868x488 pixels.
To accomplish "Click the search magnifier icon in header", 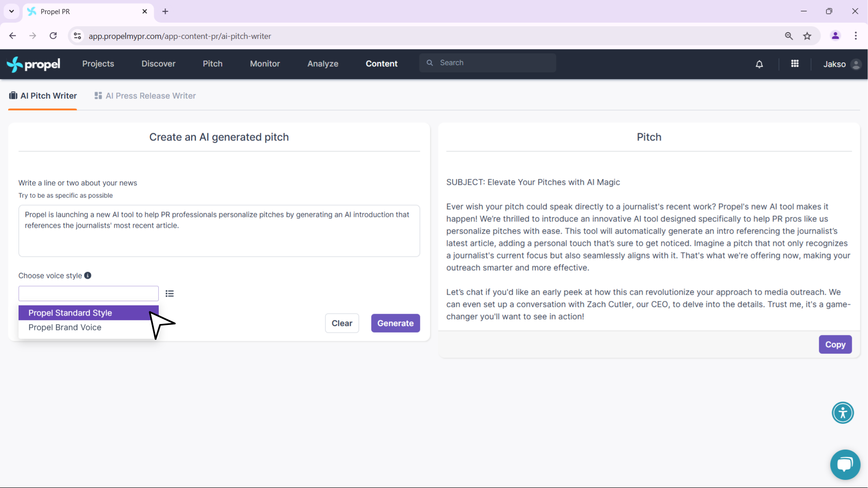I will [x=430, y=63].
